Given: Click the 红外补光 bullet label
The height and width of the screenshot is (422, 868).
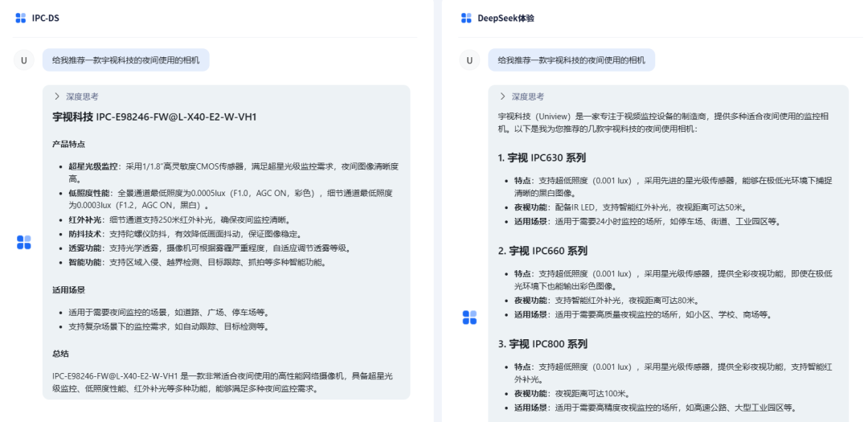Looking at the screenshot, I should (x=84, y=219).
